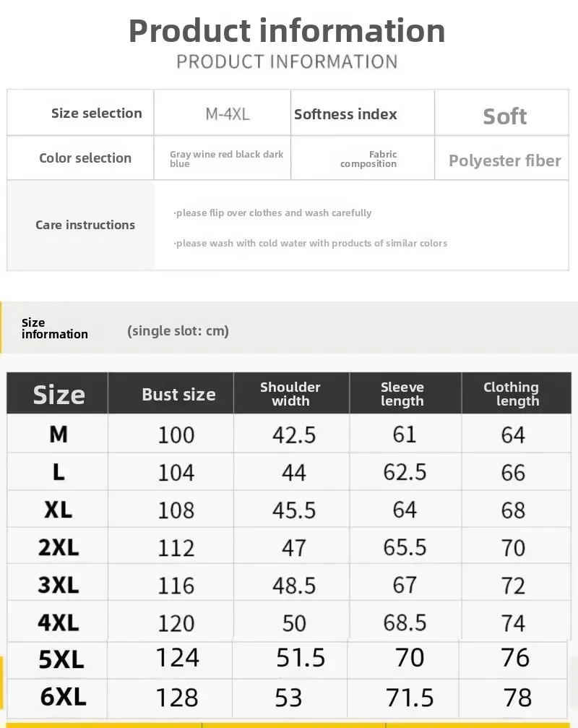Select the 'Polyester fiber' fabric text
Screen dimensions: 578x728
[x=504, y=160]
